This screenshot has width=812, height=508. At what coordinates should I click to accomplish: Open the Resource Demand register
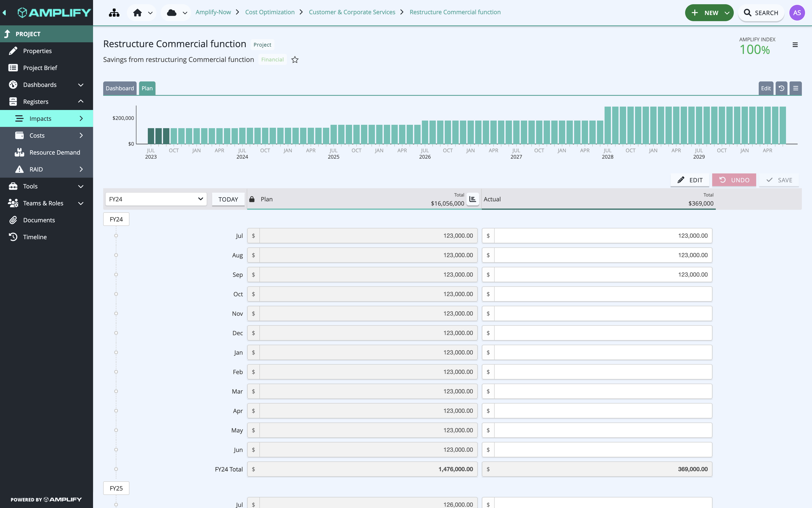click(55, 152)
